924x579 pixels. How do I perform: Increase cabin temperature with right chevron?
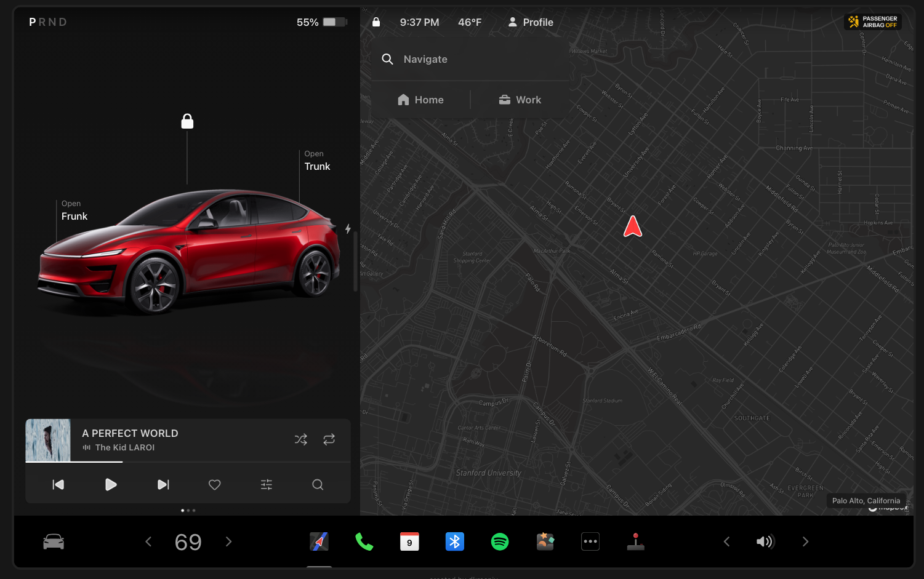[228, 541]
